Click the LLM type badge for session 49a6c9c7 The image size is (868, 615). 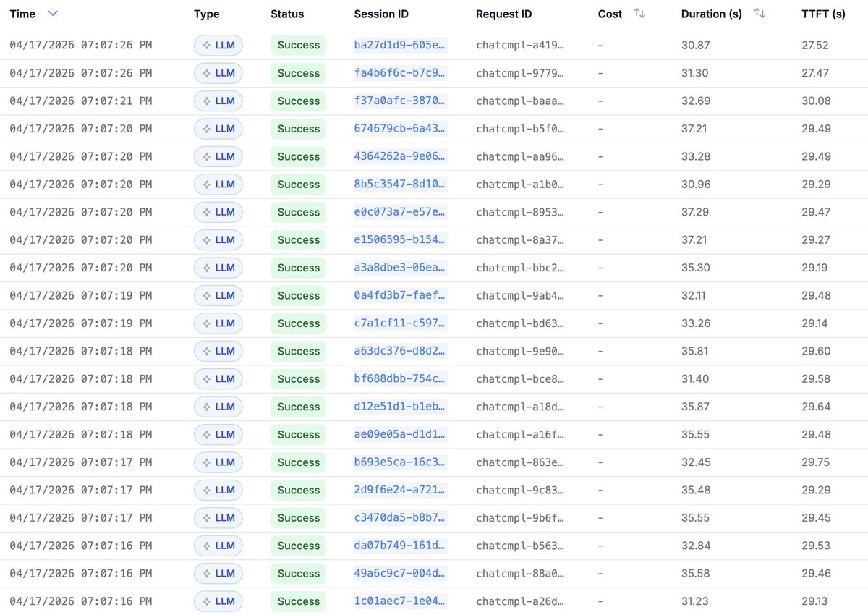[218, 574]
